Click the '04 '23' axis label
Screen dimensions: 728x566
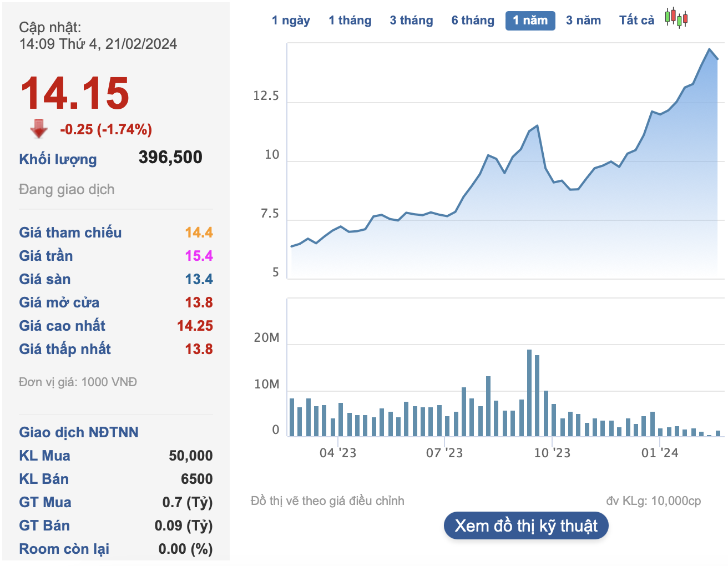click(339, 453)
